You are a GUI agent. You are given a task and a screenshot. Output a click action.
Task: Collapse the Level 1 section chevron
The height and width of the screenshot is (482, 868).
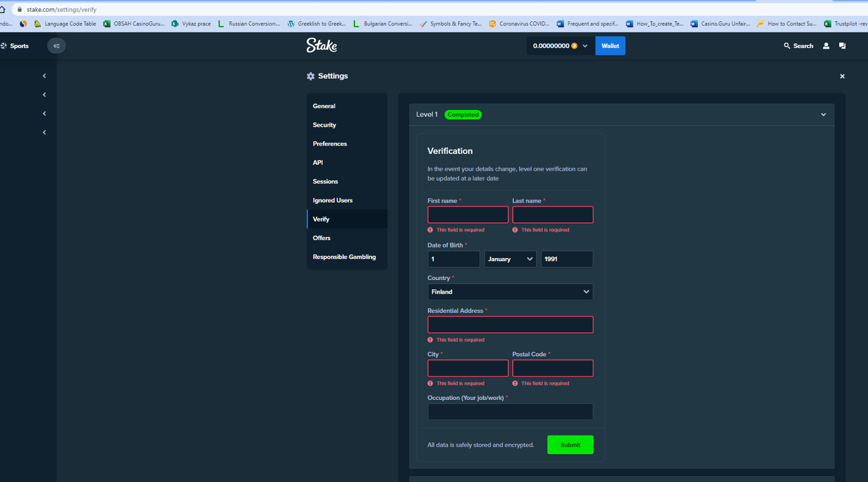(x=823, y=115)
